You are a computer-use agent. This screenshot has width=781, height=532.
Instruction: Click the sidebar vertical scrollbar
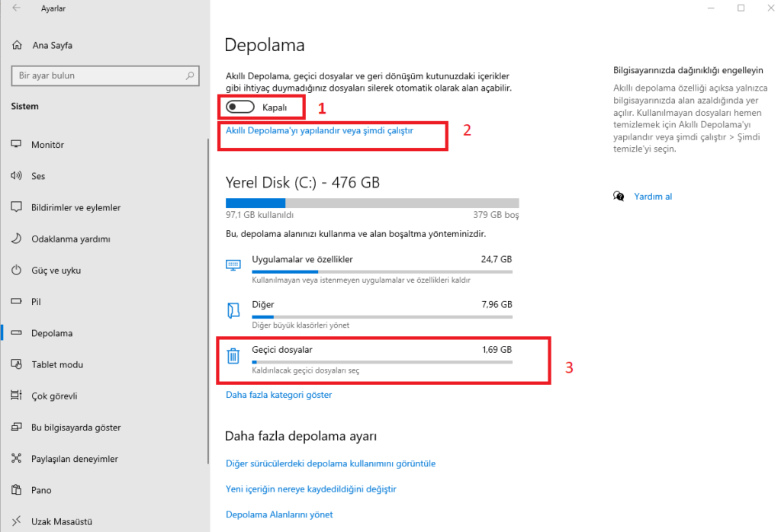[x=207, y=301]
